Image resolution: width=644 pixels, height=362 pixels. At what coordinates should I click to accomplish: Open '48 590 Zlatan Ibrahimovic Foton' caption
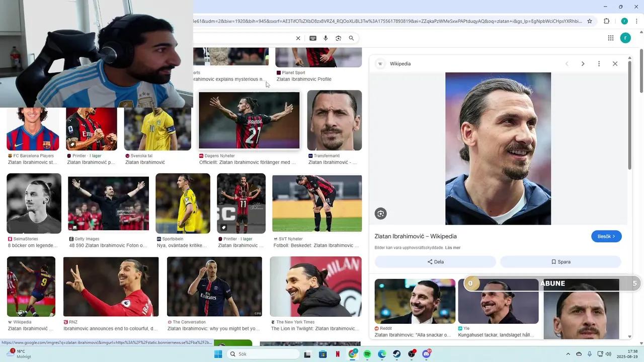click(108, 245)
